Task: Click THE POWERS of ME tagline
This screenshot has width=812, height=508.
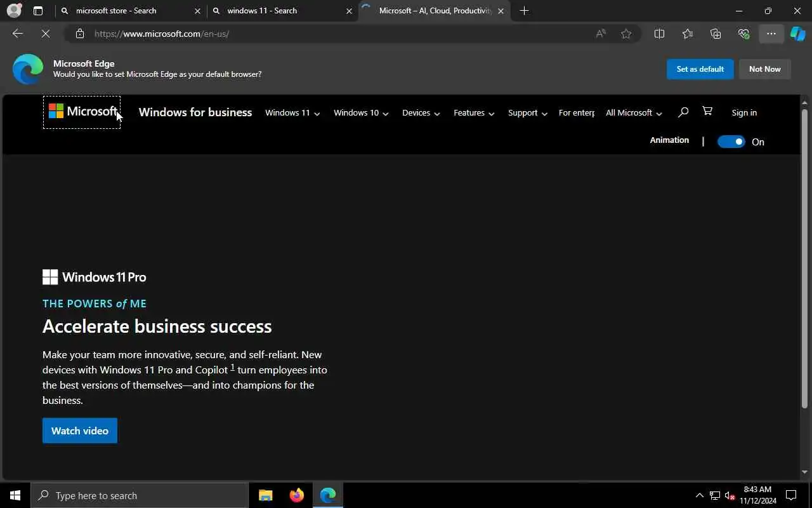Action: [x=95, y=304]
